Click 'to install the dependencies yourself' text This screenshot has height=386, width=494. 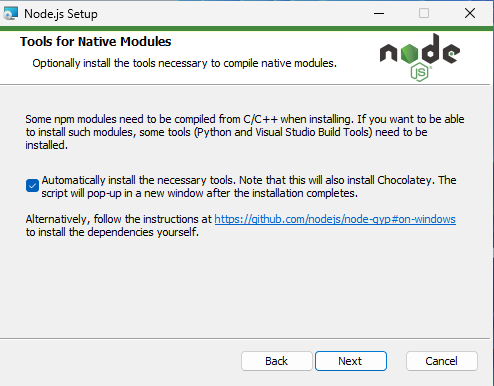112,232
